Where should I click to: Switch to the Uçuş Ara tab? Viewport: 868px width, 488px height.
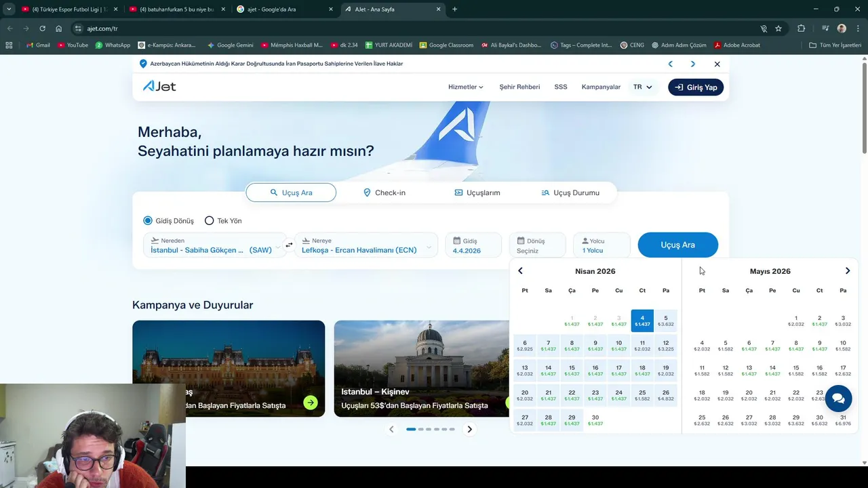(x=291, y=192)
